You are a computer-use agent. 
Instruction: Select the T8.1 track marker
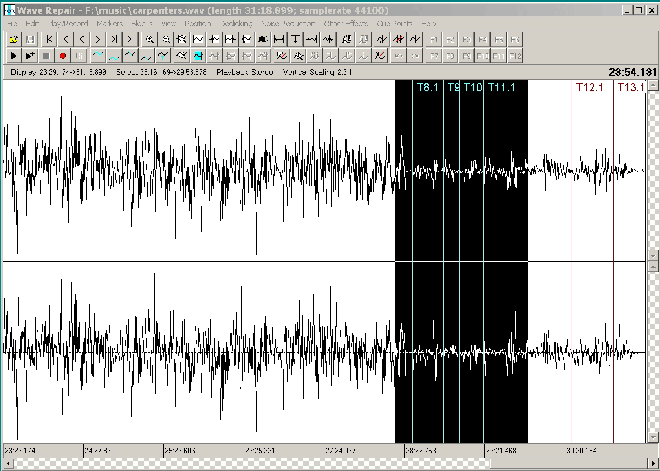pos(427,88)
